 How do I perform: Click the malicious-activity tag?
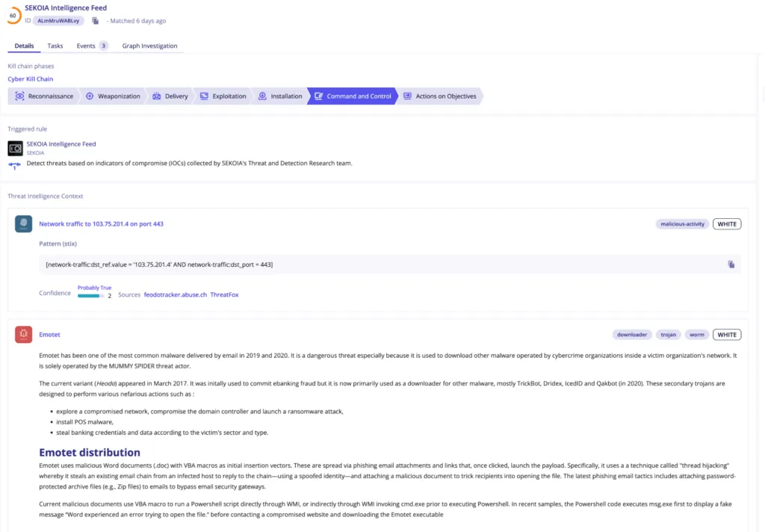pos(682,224)
